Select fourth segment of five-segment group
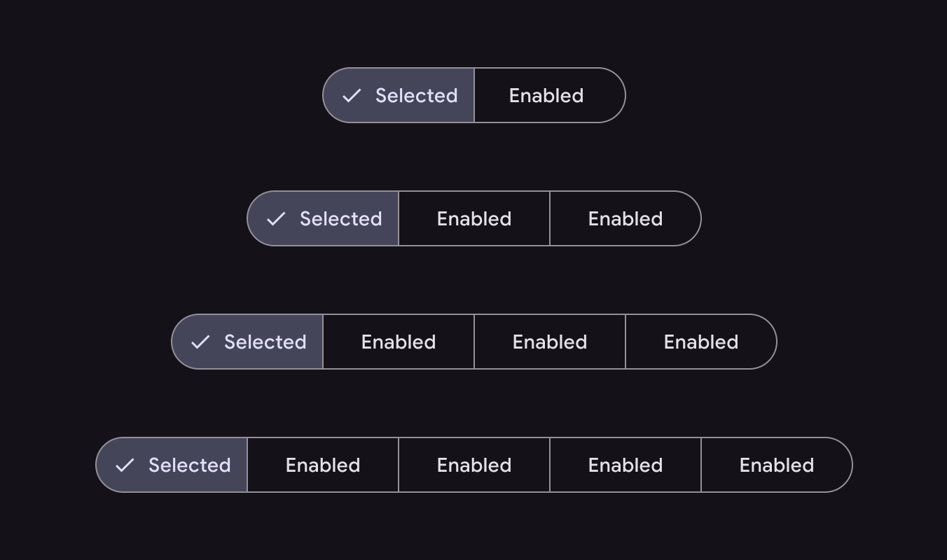Screen dimensions: 947x560 pos(625,465)
